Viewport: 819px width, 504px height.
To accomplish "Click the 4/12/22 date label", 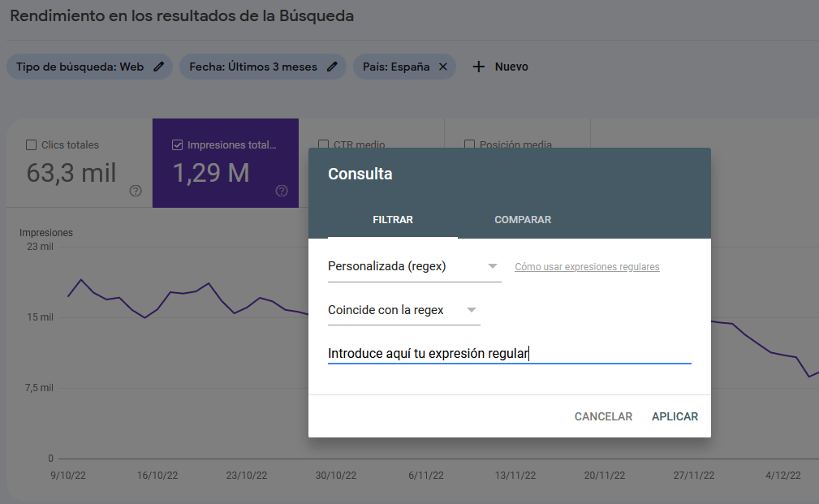I will point(783,476).
